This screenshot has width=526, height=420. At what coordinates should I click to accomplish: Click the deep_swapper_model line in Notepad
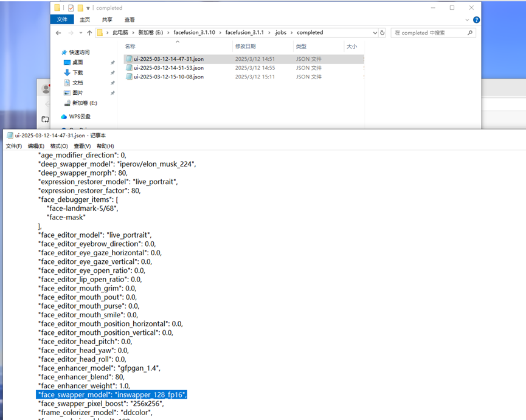tap(117, 164)
